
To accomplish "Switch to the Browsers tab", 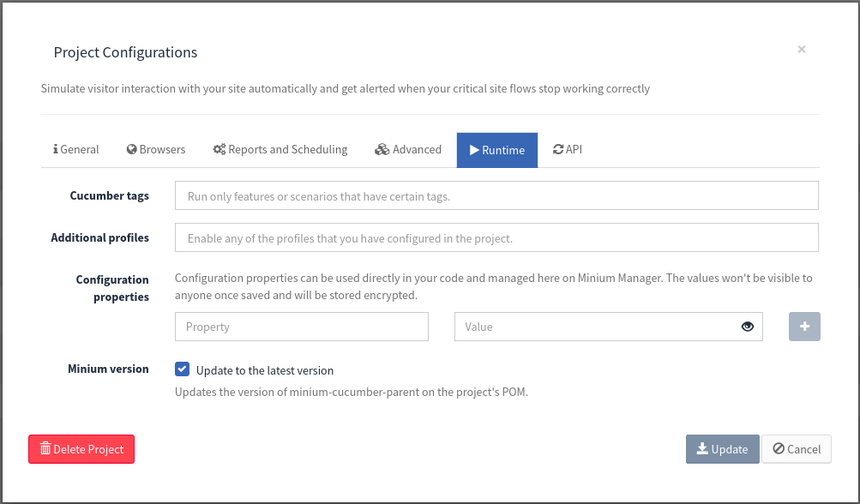I will pos(156,150).
